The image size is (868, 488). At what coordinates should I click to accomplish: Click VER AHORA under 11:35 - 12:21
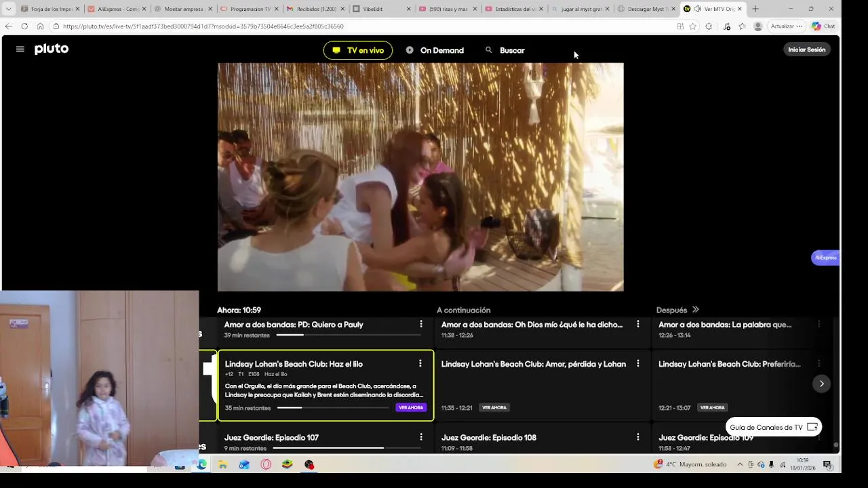494,407
